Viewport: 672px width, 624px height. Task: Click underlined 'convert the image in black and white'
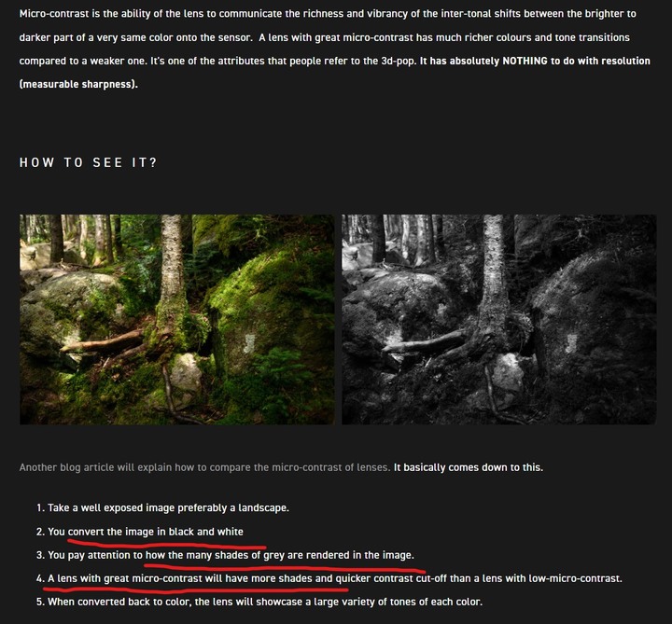coord(156,532)
